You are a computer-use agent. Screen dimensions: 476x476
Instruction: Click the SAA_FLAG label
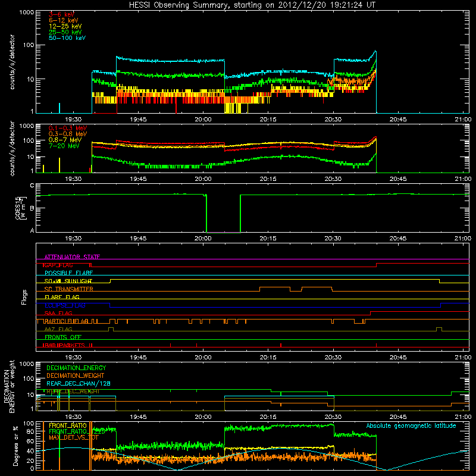point(58,313)
